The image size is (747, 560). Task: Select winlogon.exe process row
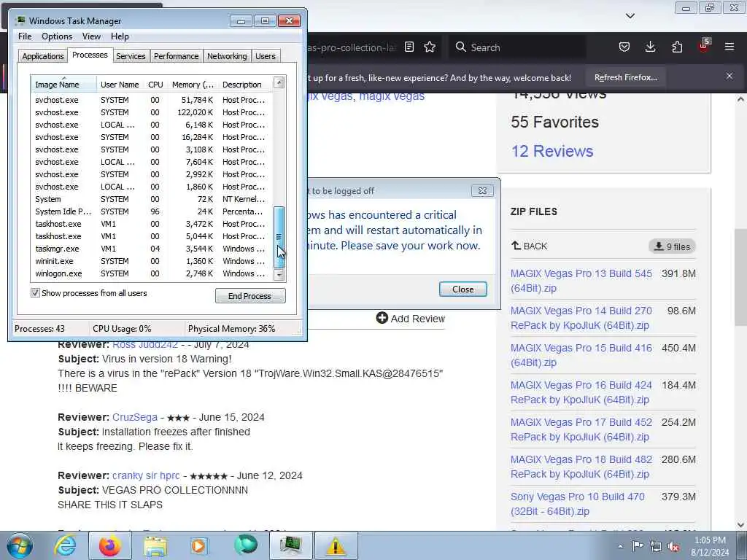(152, 273)
